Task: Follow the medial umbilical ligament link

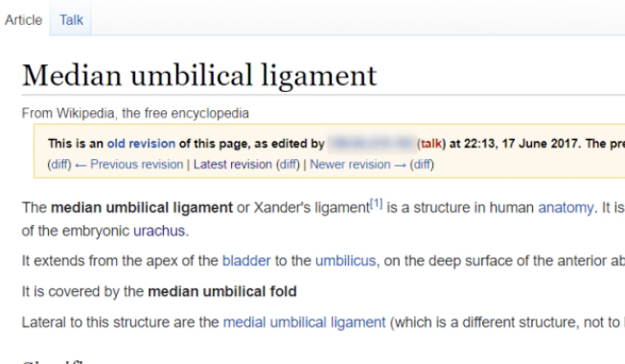Action: [x=304, y=322]
